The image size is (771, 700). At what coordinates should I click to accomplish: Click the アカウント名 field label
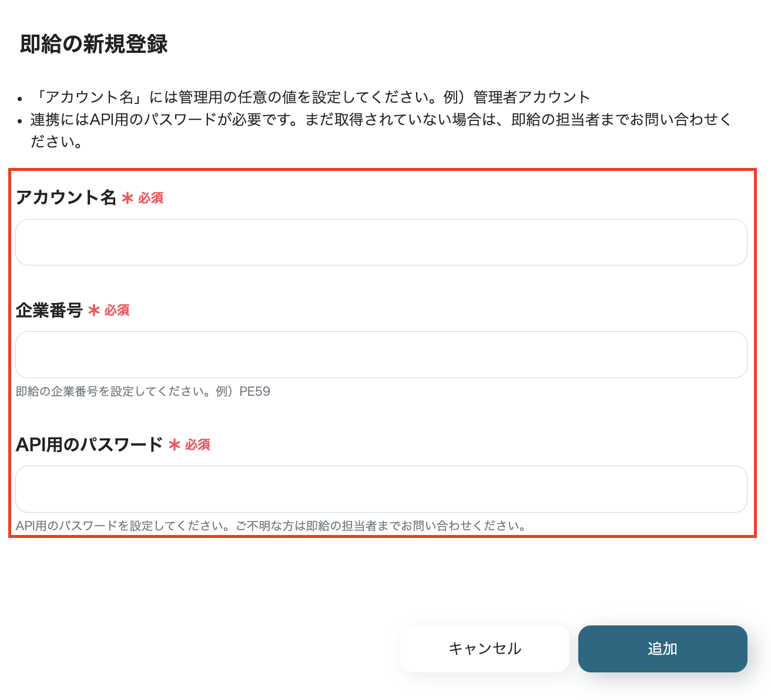click(66, 197)
